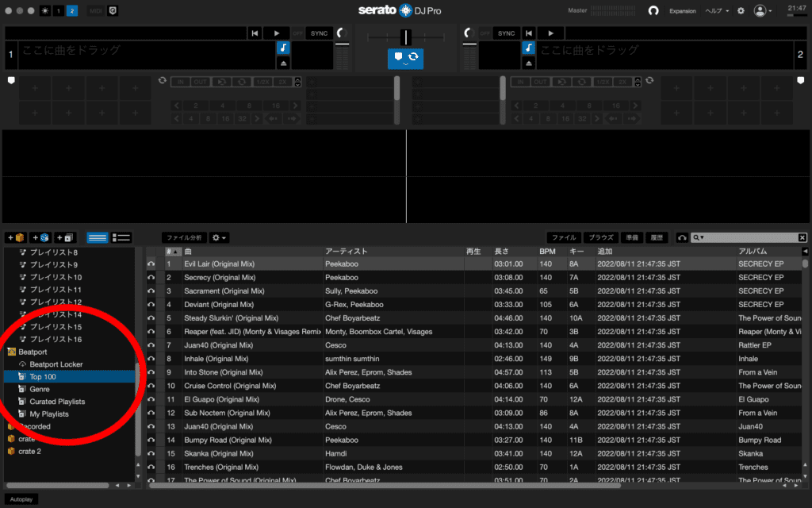This screenshot has height=508, width=812.
Task: Open the user account profile menu
Action: point(762,11)
